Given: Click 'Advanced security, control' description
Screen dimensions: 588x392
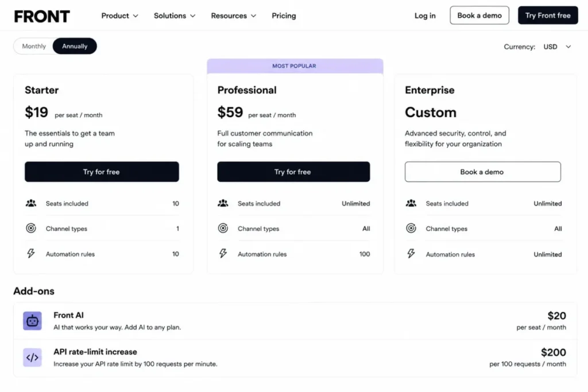Looking at the screenshot, I should (455, 138).
